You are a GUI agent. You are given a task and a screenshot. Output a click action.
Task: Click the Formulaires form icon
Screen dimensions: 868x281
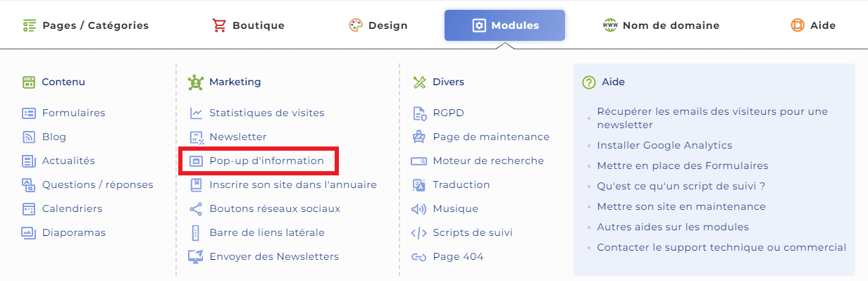(x=29, y=113)
